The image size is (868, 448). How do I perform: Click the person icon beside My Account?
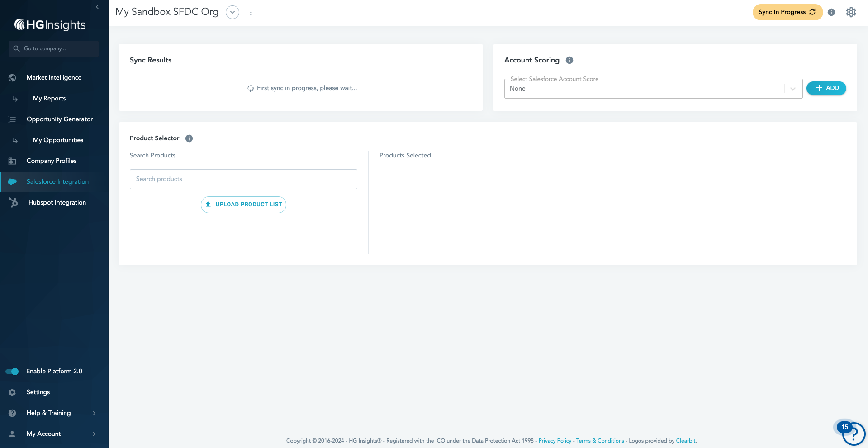point(12,434)
